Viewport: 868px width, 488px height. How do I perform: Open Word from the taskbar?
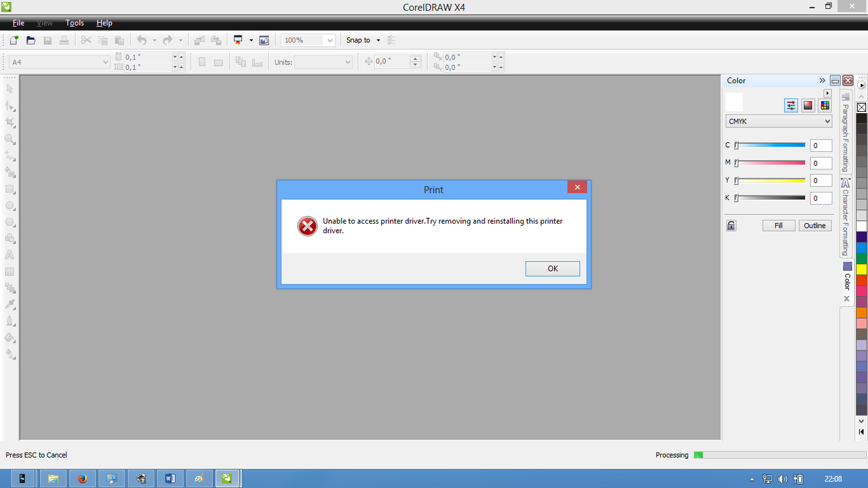(x=170, y=479)
